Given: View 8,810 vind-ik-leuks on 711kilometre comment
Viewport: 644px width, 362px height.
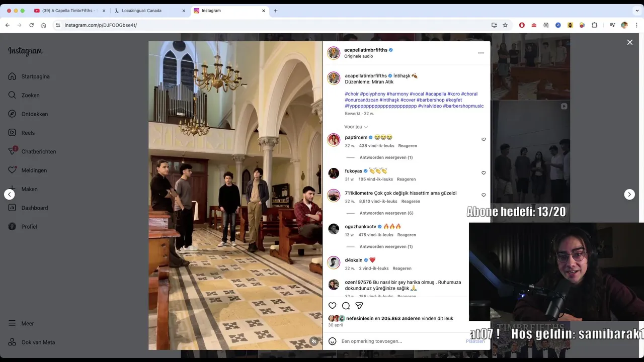Looking at the screenshot, I should pos(378,202).
